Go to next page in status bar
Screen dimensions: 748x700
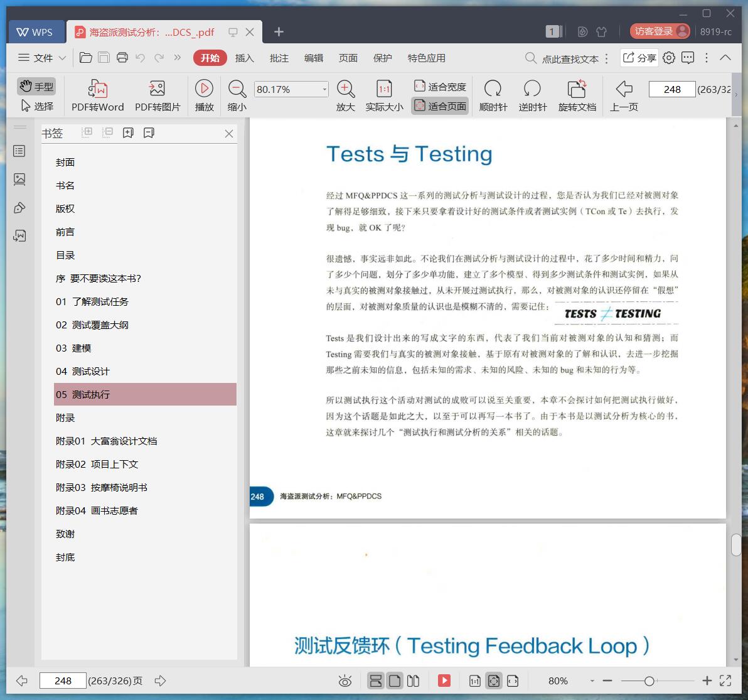click(x=160, y=681)
